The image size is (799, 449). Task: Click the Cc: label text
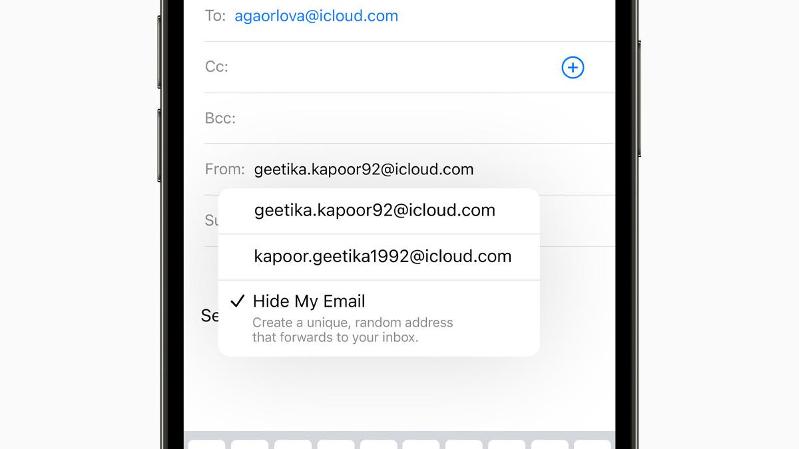pos(217,67)
